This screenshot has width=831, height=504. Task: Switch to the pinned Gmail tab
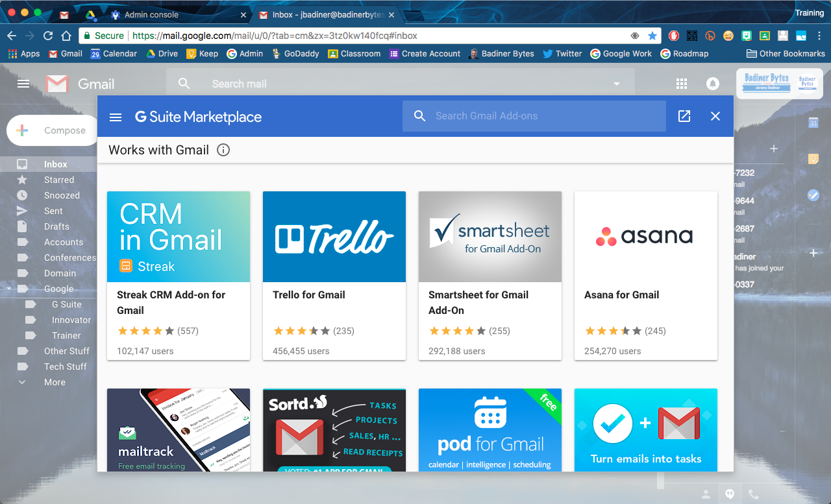pos(64,14)
